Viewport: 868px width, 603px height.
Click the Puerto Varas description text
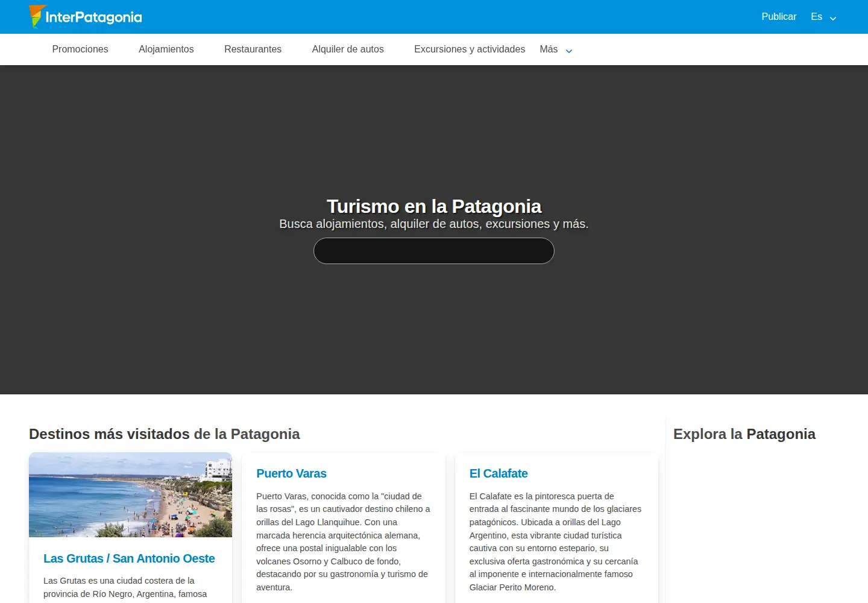click(343, 541)
